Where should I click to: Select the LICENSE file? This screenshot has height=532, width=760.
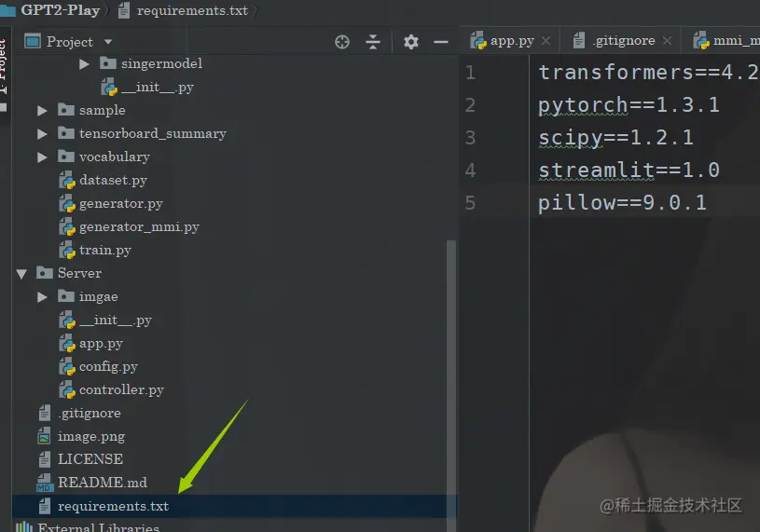(90, 459)
